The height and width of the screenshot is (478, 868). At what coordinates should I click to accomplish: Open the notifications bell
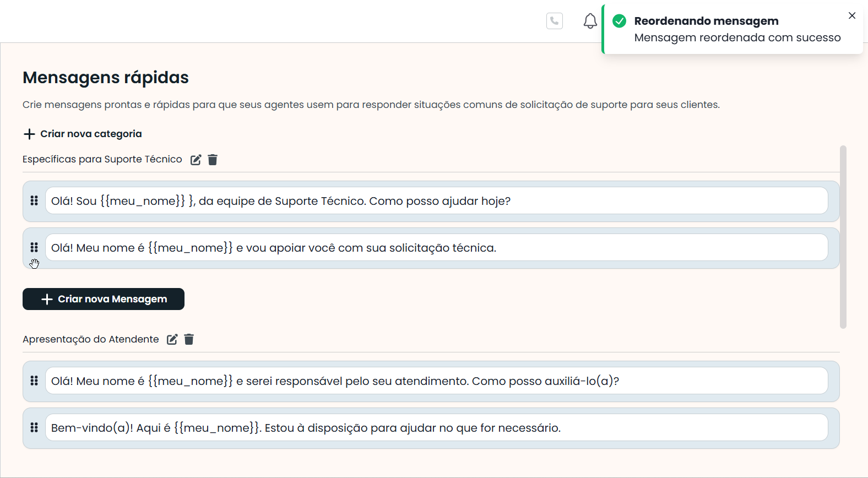(590, 21)
